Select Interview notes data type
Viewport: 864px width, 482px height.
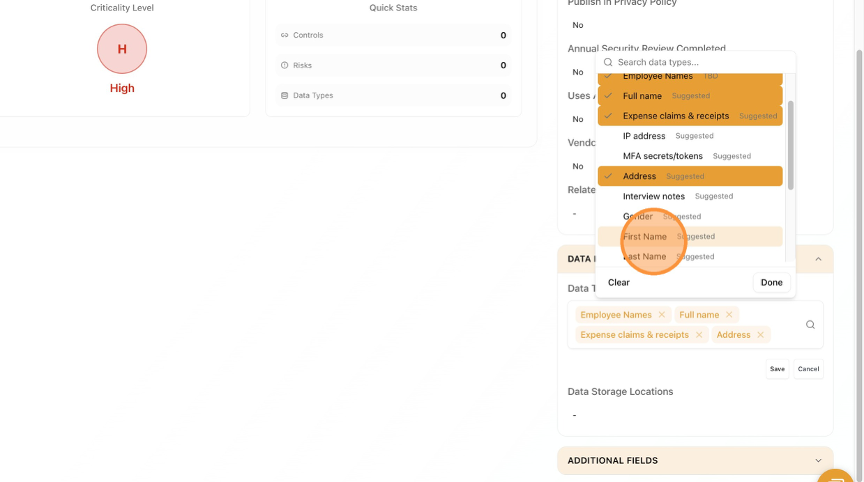654,196
